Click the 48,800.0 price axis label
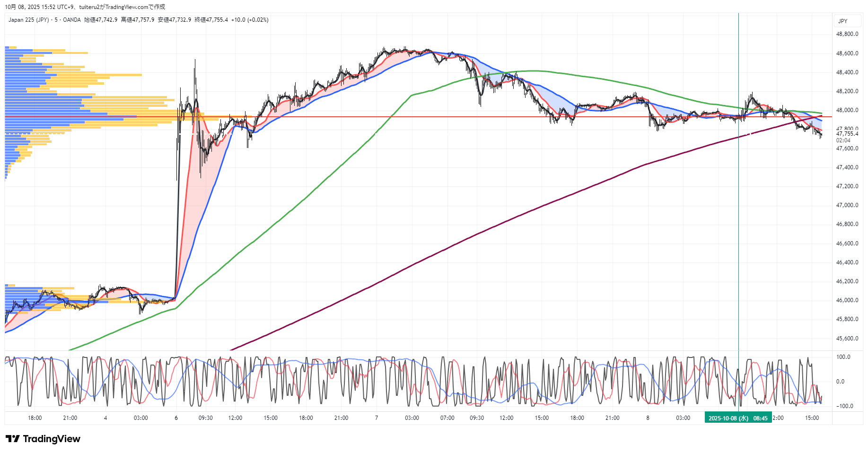Screen dimensions: 868x453 847,34
